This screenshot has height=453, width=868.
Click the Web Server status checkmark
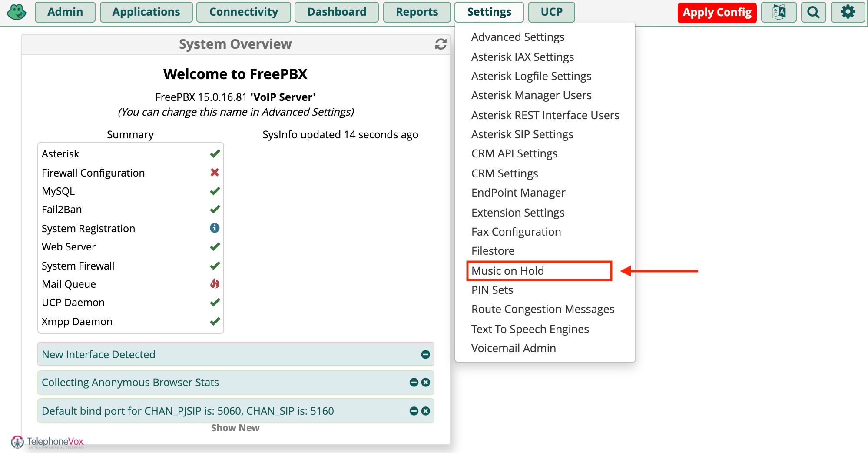click(x=215, y=246)
